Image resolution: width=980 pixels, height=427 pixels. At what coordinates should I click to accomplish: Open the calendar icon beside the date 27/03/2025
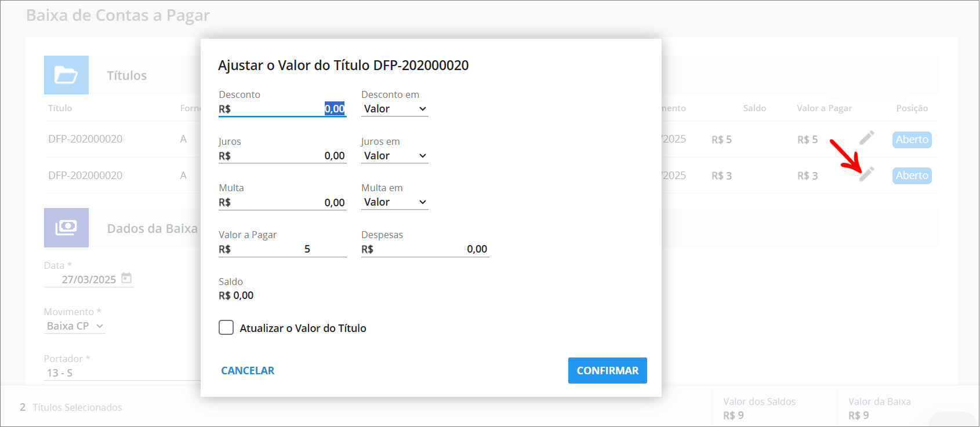tap(126, 279)
